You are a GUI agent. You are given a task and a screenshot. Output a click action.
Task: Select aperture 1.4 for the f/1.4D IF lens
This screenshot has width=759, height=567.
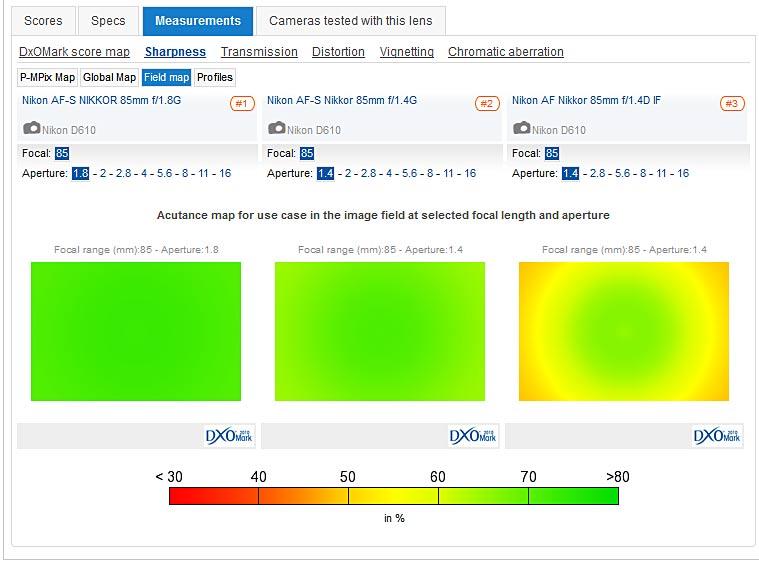pos(570,173)
